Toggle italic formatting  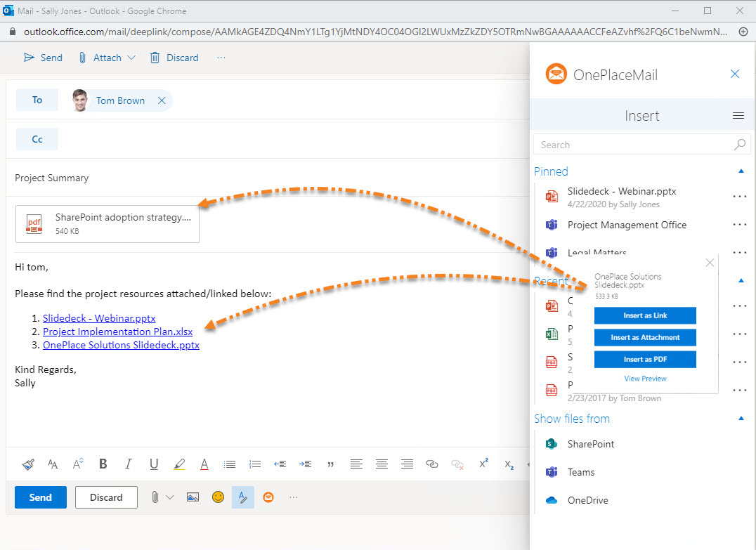point(129,464)
